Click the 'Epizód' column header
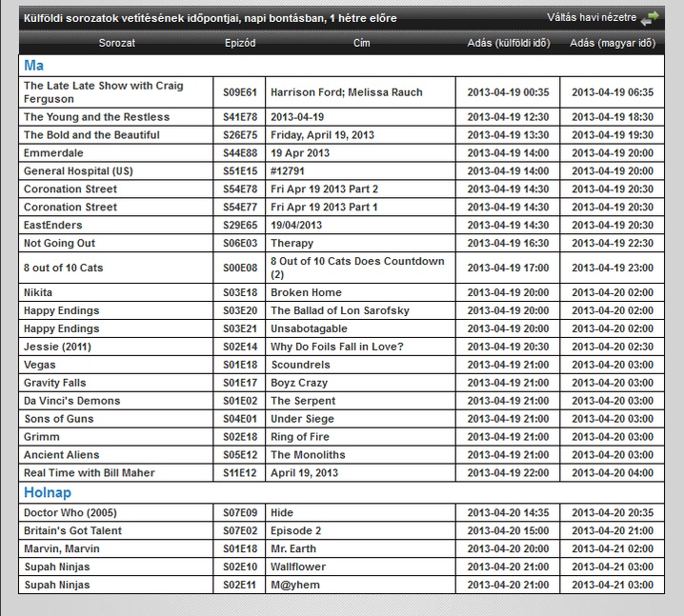 pos(240,43)
